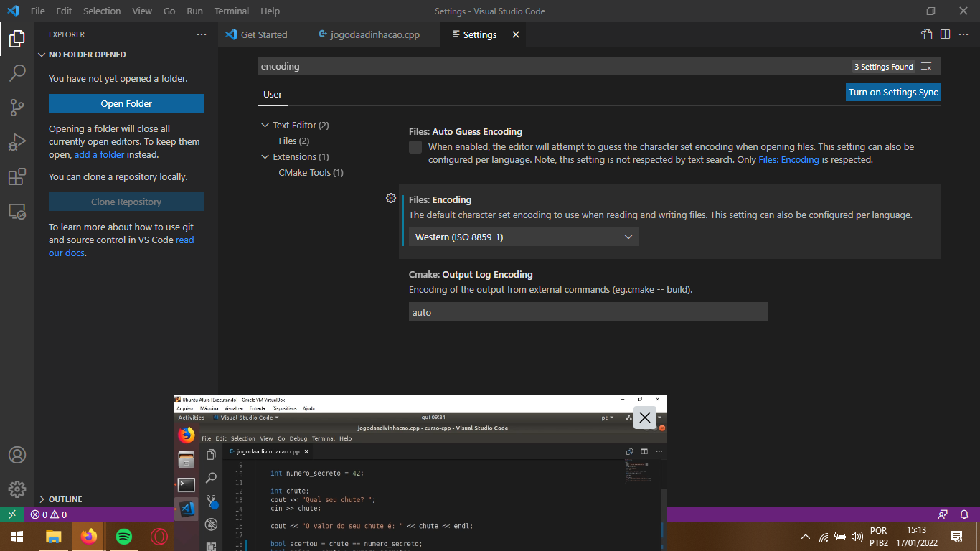Image resolution: width=980 pixels, height=551 pixels.
Task: Enable the Auto Guess Encoding checkbox
Action: click(x=415, y=147)
